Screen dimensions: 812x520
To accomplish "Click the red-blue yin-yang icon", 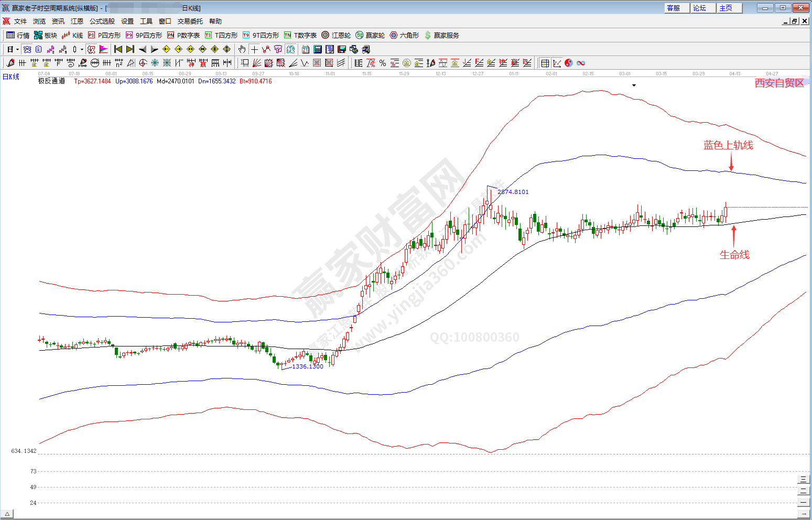I will coord(569,63).
